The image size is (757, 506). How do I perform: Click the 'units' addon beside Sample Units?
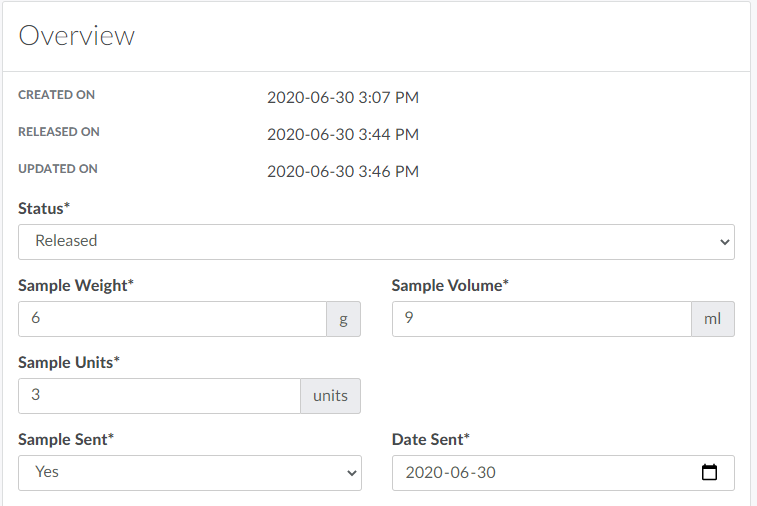[330, 395]
